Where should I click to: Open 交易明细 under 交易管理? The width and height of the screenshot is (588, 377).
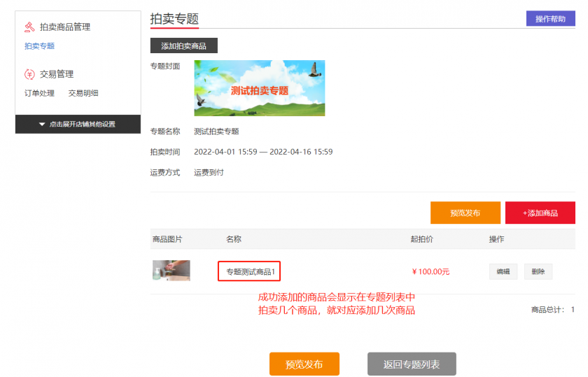83,93
